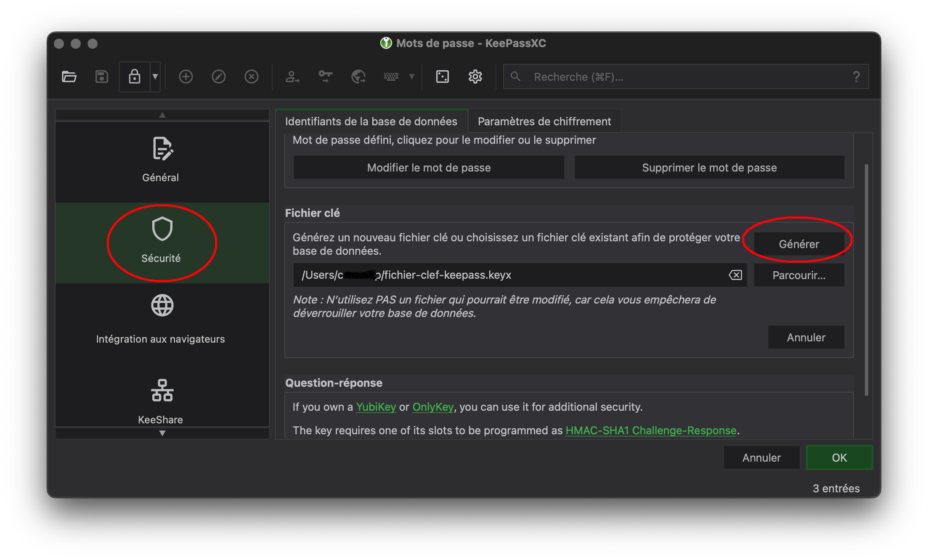Viewport: 928px width, 560px height.
Task: Open application settings gear icon
Action: point(475,77)
